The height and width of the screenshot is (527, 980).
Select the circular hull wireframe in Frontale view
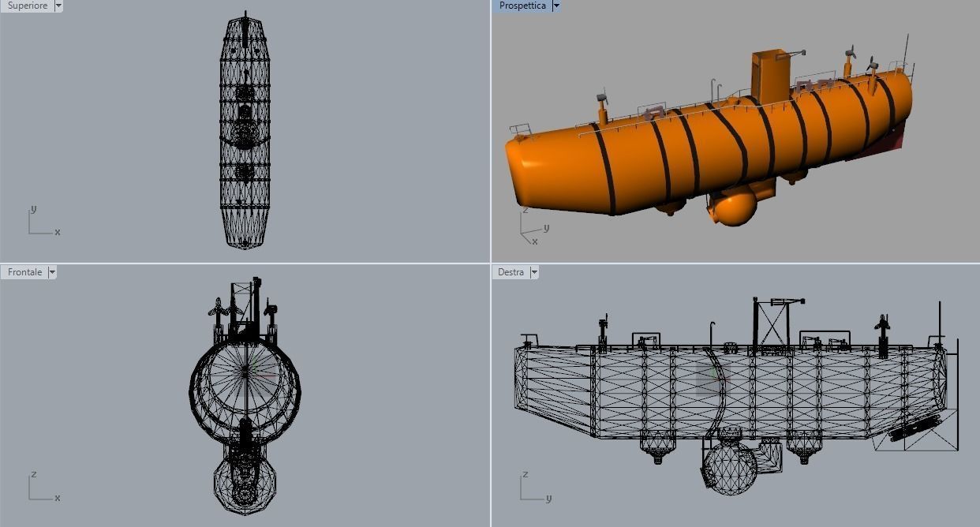[245, 391]
